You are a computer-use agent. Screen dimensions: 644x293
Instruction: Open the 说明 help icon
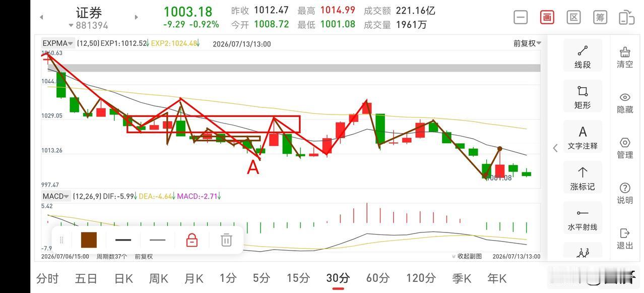(625, 194)
